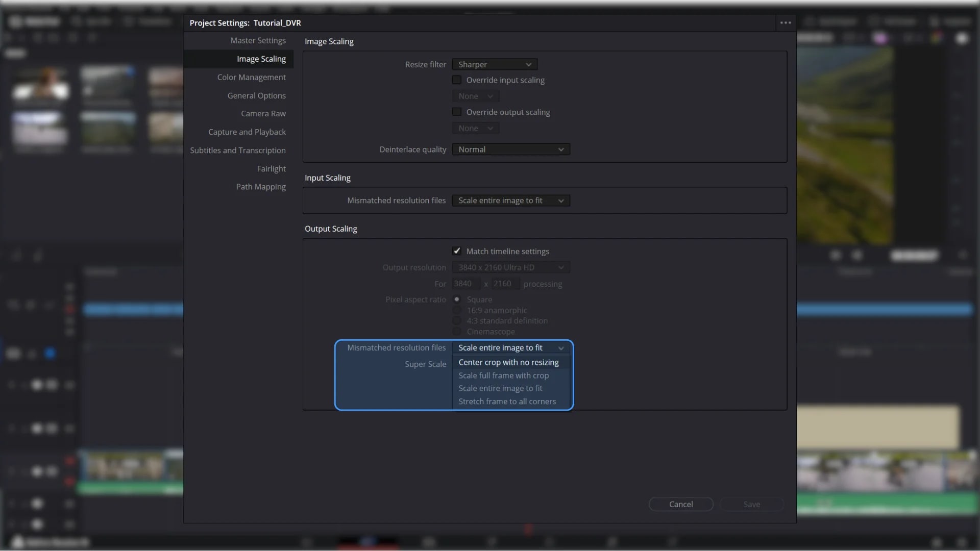This screenshot has height=551, width=980.
Task: Open Path Mapping settings
Action: click(x=260, y=187)
